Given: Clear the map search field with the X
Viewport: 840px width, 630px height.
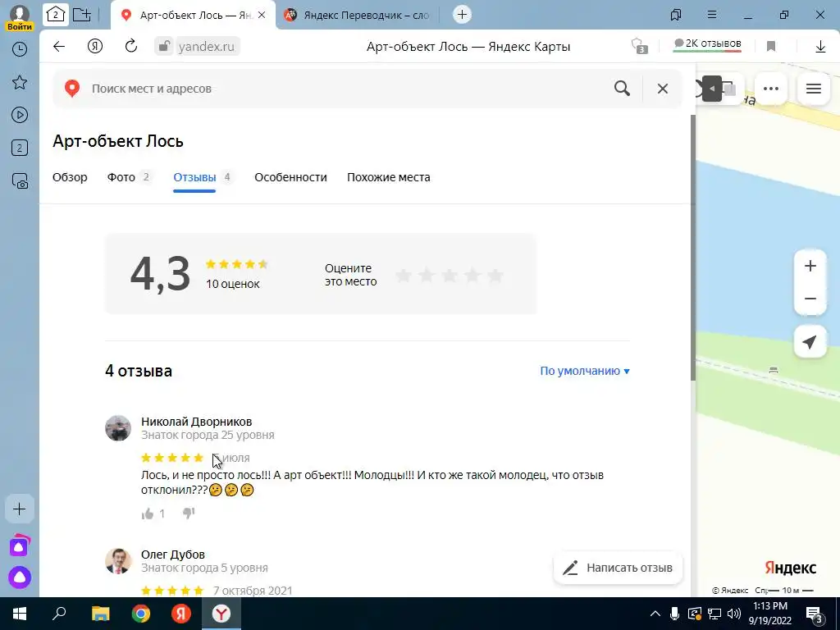Looking at the screenshot, I should point(663,89).
